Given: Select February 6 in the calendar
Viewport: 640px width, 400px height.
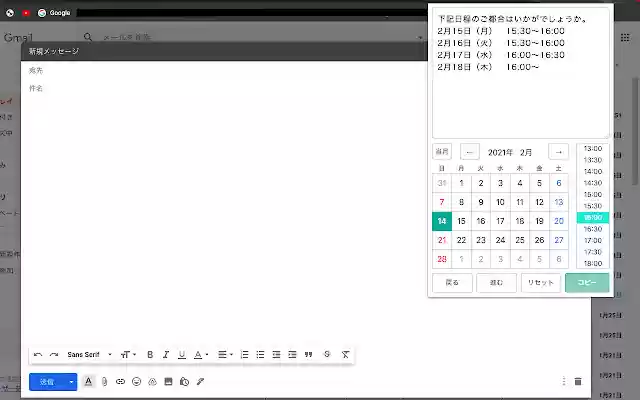Looking at the screenshot, I should coord(559,183).
